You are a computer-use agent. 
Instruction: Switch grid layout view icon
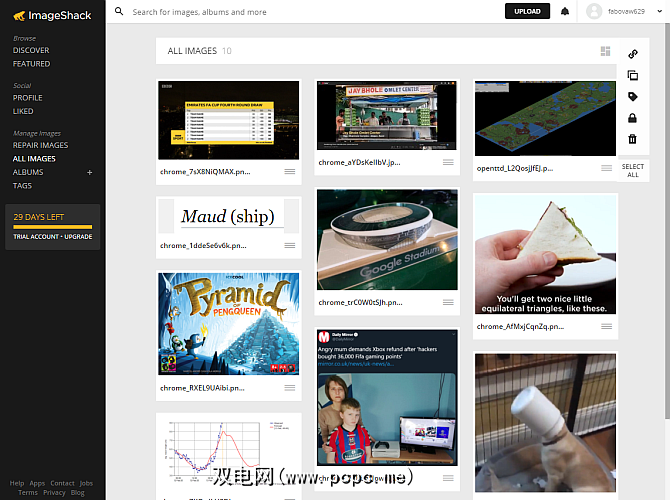tap(605, 51)
